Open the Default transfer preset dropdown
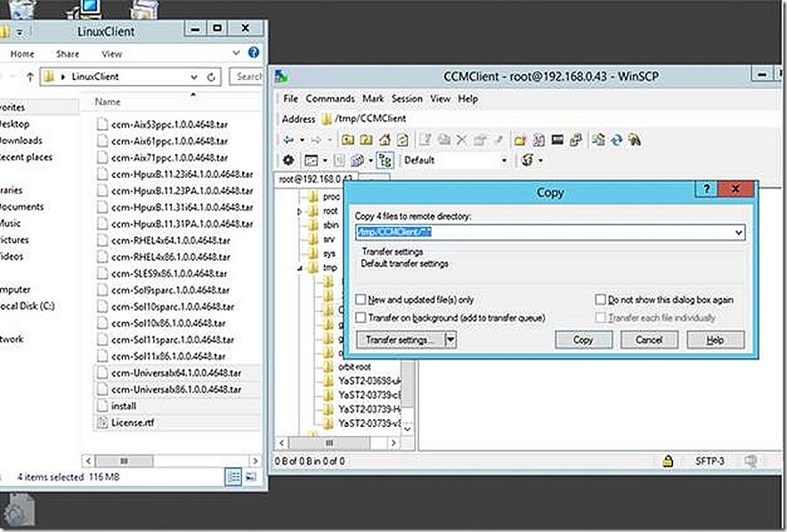The width and height of the screenshot is (787, 532). 504,160
